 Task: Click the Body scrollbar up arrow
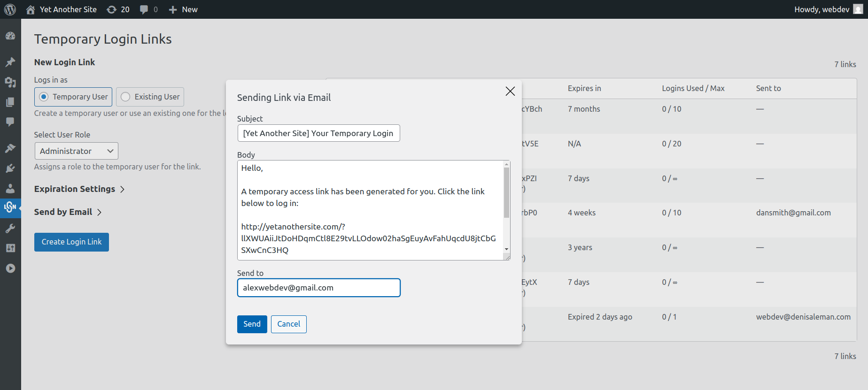coord(507,164)
